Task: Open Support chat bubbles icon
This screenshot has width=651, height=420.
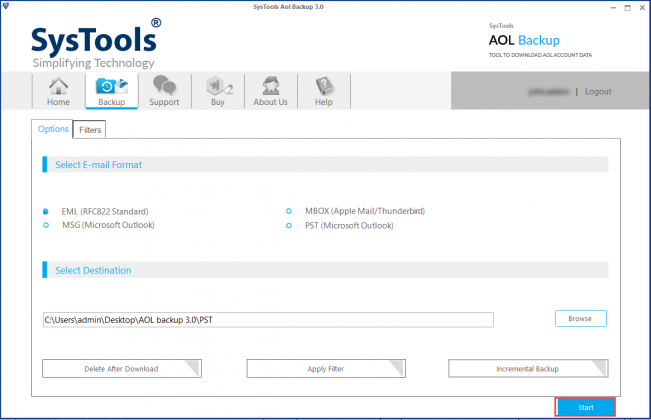Action: tap(164, 90)
